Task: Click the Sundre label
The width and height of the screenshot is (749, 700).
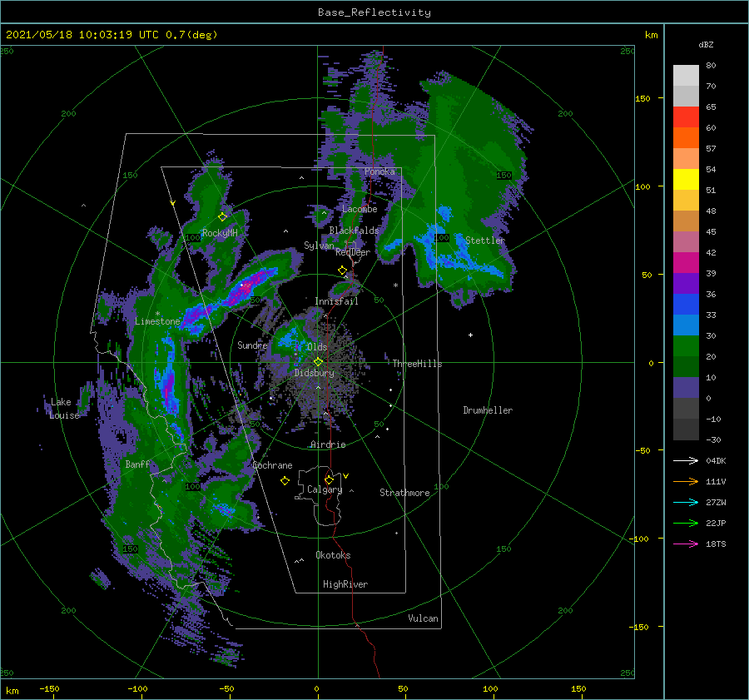Action: tap(252, 345)
